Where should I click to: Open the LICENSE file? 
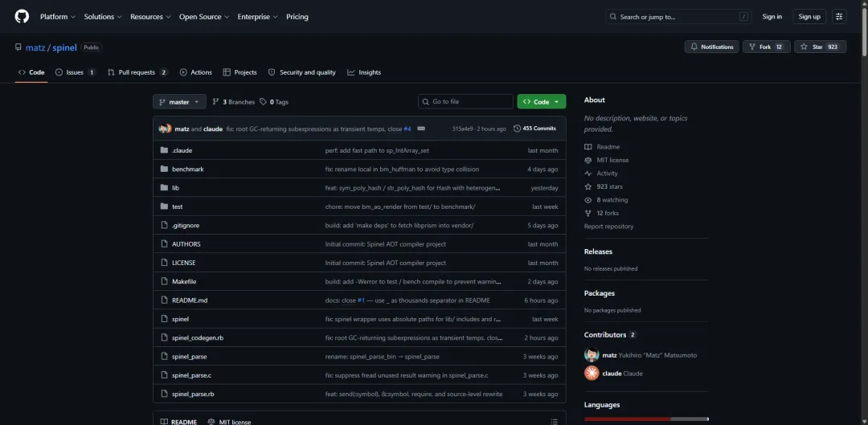pyautogui.click(x=184, y=263)
